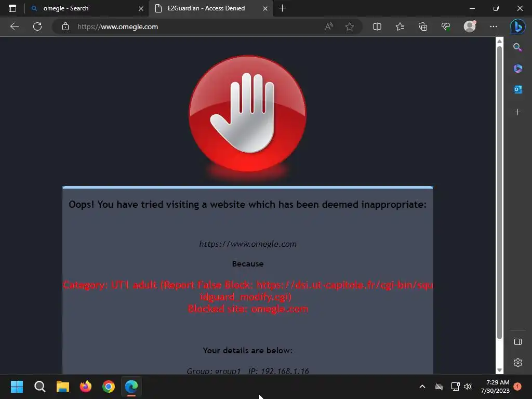Toggle sidebar visibility panel icon
Viewport: 532px width, 399px height.
(x=518, y=342)
